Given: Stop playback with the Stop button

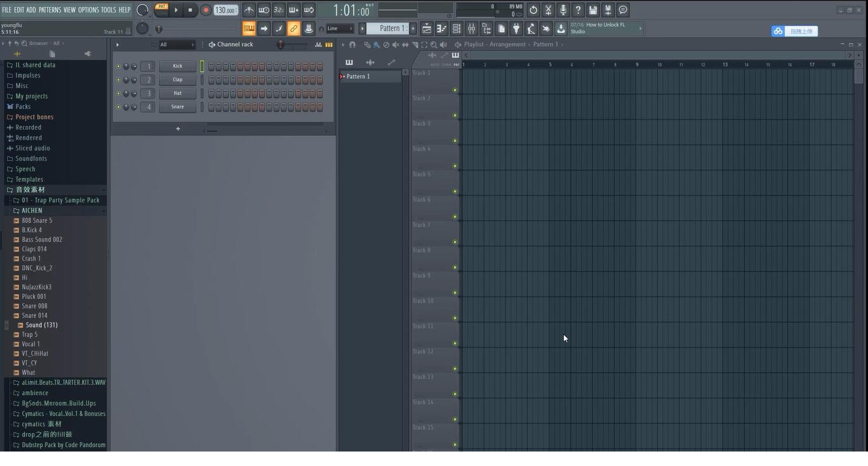Looking at the screenshot, I should (x=190, y=10).
